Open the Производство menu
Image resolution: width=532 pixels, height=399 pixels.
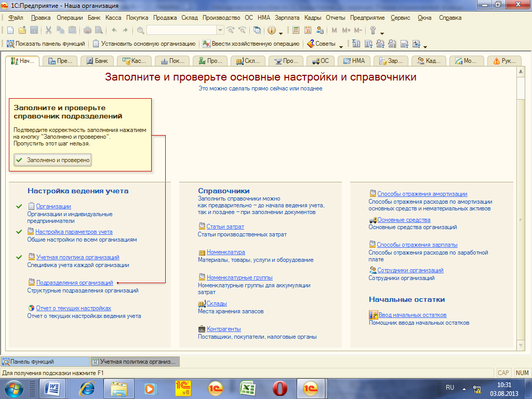[x=221, y=18]
